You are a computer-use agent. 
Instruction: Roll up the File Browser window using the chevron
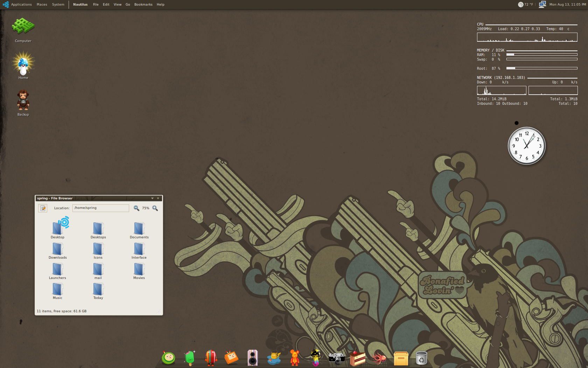[152, 198]
